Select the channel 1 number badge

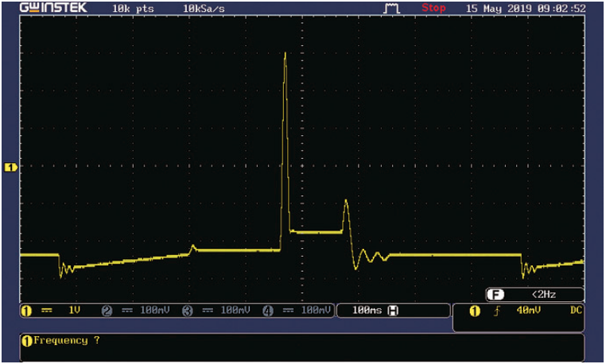(x=26, y=311)
